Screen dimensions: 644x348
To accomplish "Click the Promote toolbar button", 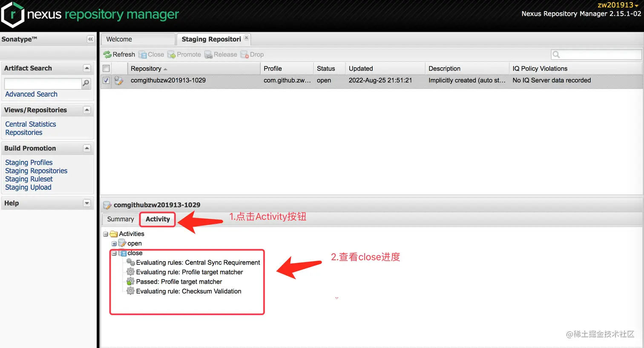I will (184, 55).
